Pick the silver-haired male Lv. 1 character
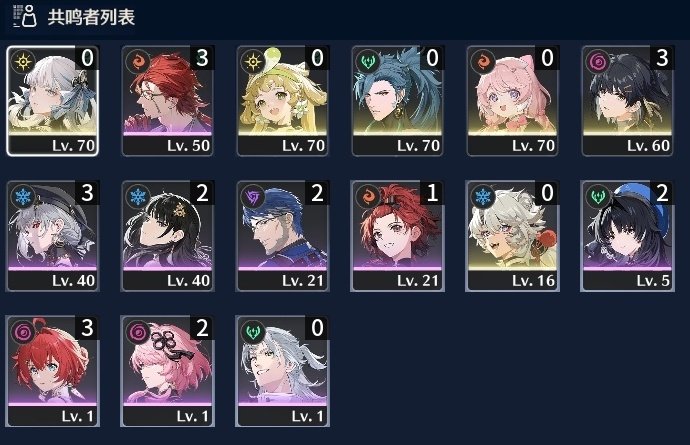Viewport: 690px width, 445px height. [x=282, y=371]
